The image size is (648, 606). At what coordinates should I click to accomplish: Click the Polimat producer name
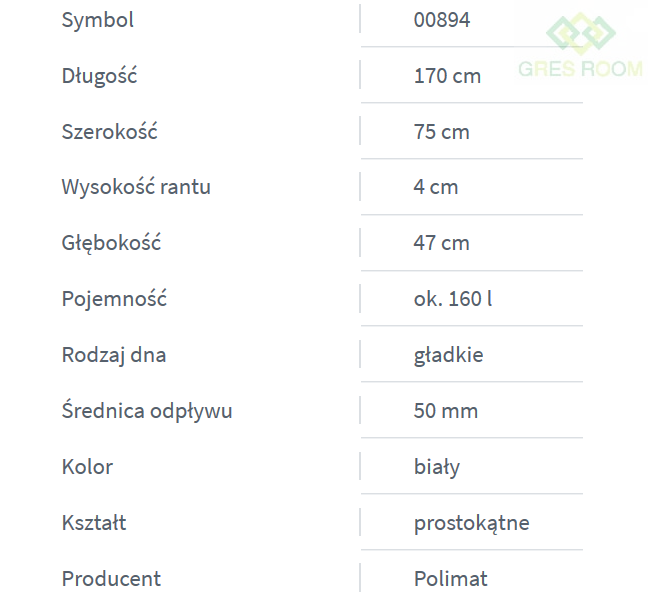[x=451, y=579]
